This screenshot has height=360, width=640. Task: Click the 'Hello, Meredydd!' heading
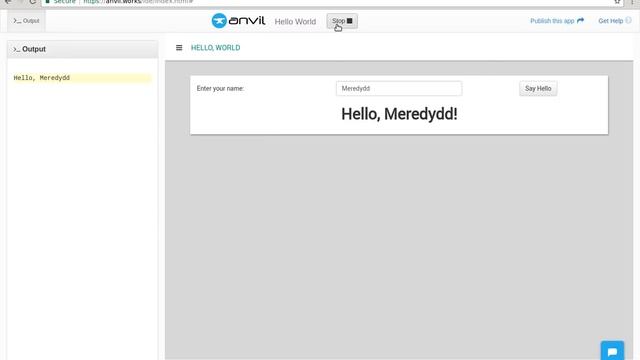[399, 114]
